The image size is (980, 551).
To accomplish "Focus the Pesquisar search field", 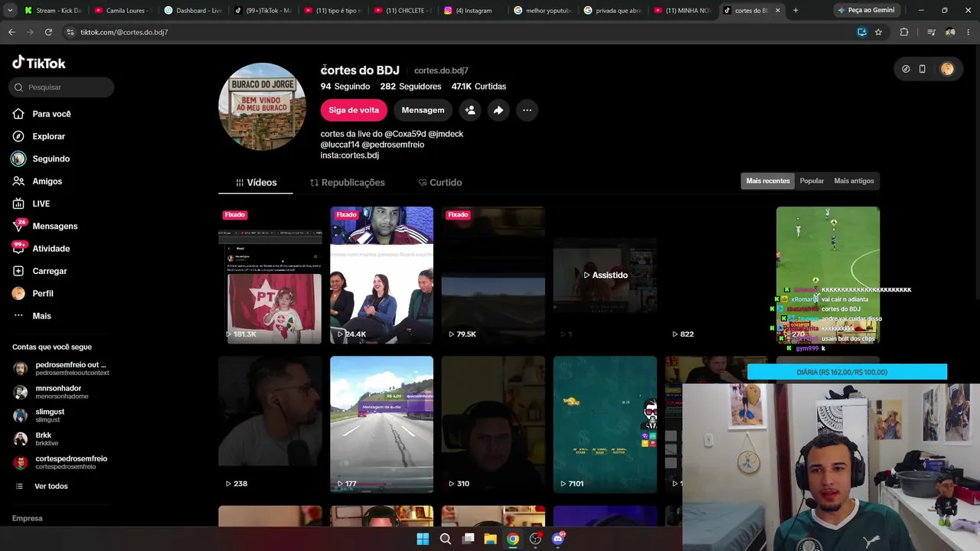I will coord(61,87).
